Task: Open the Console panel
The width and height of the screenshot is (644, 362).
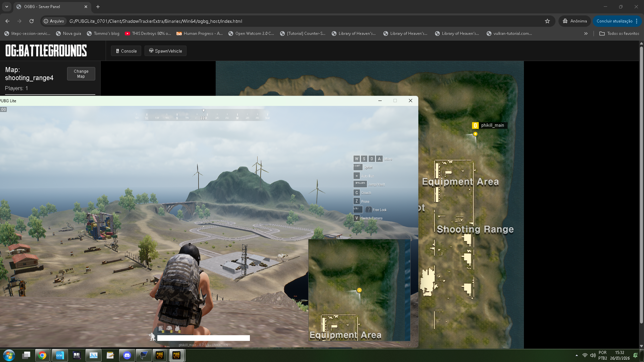Action: [x=126, y=51]
